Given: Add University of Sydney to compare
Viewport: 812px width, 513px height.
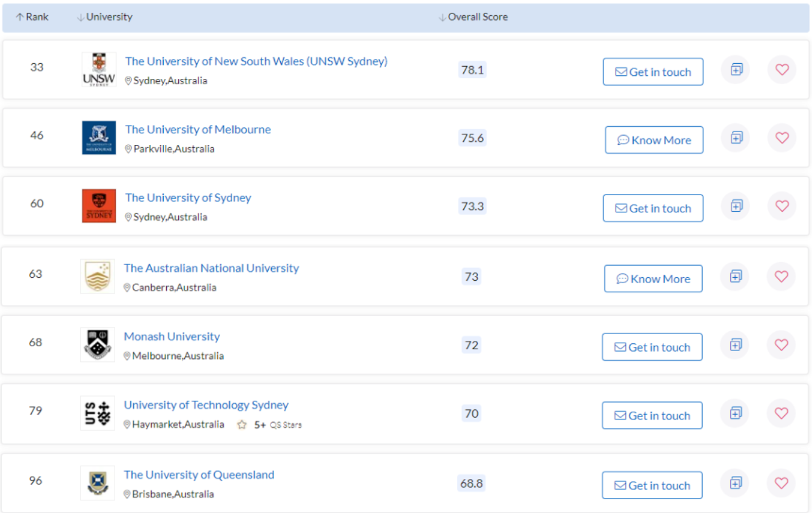Looking at the screenshot, I should click(736, 206).
